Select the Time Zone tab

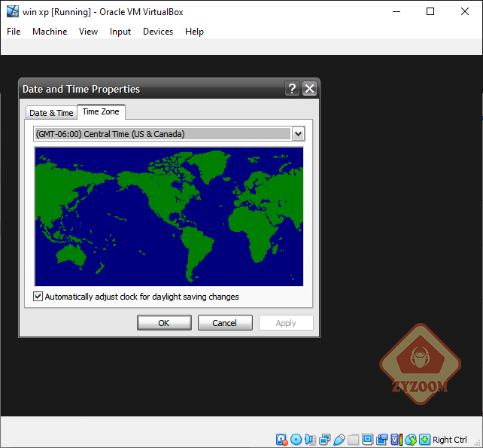tap(101, 111)
